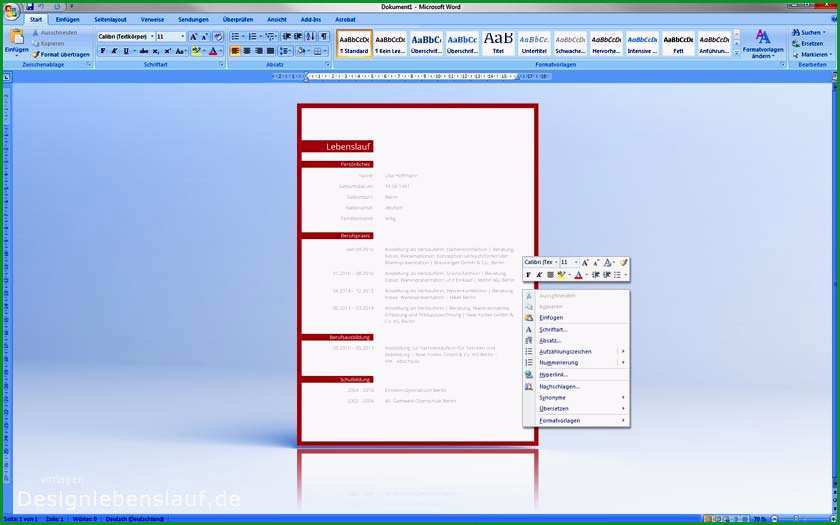Open the Überprüfen ribbon tab
This screenshot has height=525, width=840.
click(x=238, y=20)
